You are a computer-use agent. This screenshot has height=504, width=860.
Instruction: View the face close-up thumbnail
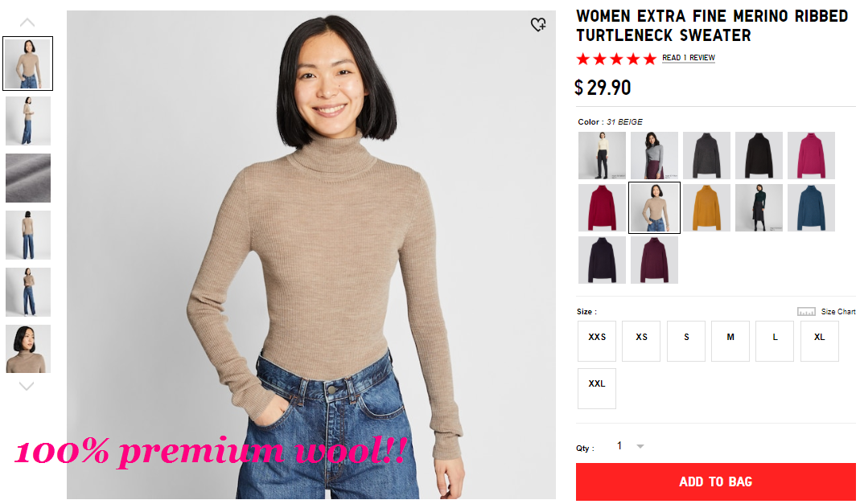(x=28, y=349)
